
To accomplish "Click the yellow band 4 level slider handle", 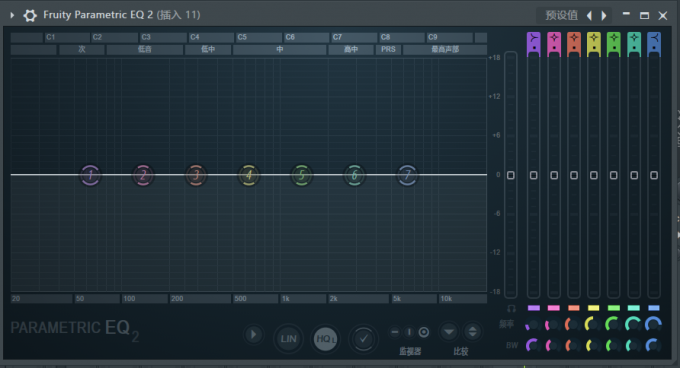I will (x=594, y=175).
